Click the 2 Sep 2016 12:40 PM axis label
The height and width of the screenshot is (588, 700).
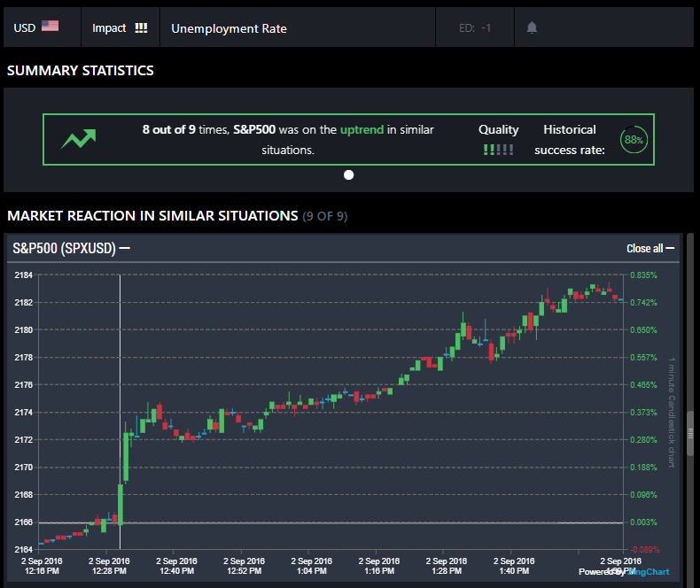pos(177,566)
